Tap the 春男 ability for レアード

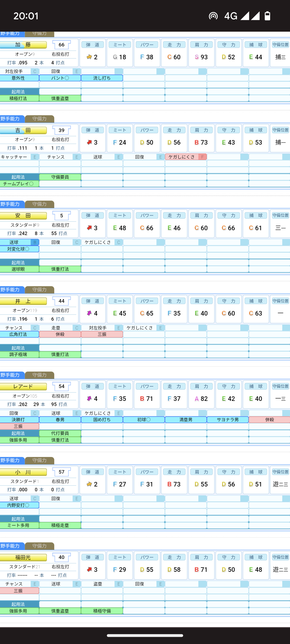[x=60, y=420]
